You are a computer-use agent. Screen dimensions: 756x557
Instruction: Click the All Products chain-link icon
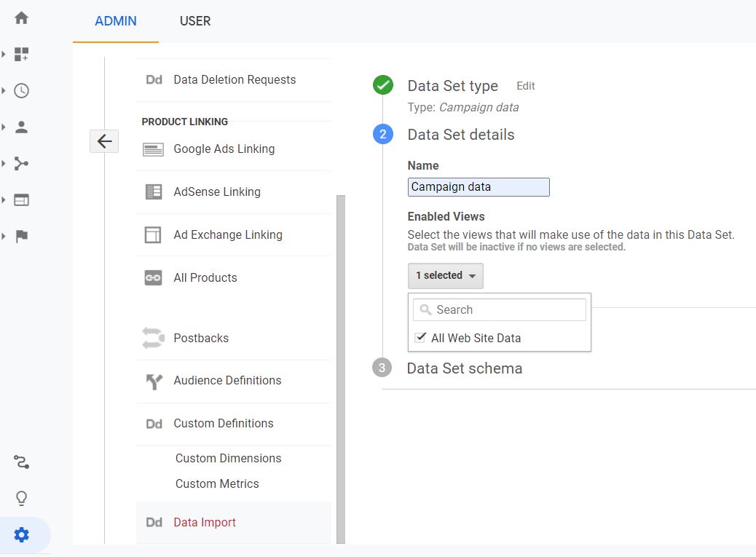click(x=153, y=277)
